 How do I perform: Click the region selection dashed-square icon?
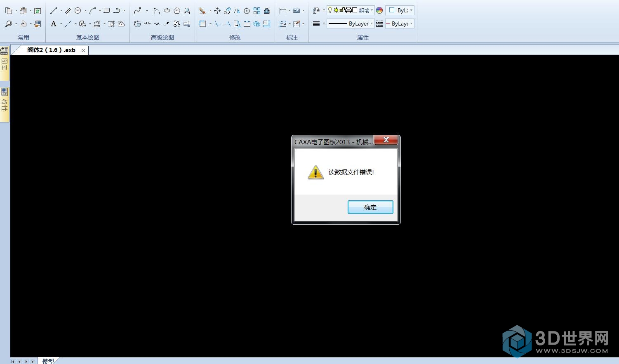click(202, 24)
